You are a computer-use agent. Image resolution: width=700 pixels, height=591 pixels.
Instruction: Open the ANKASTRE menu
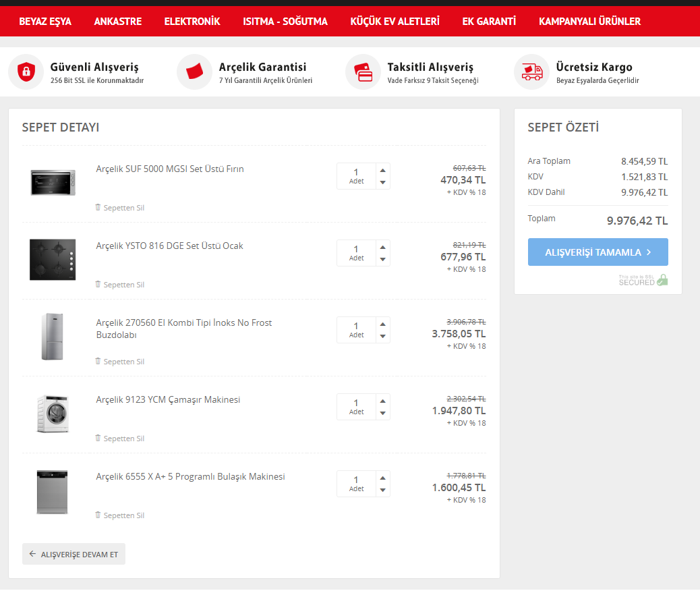click(118, 22)
